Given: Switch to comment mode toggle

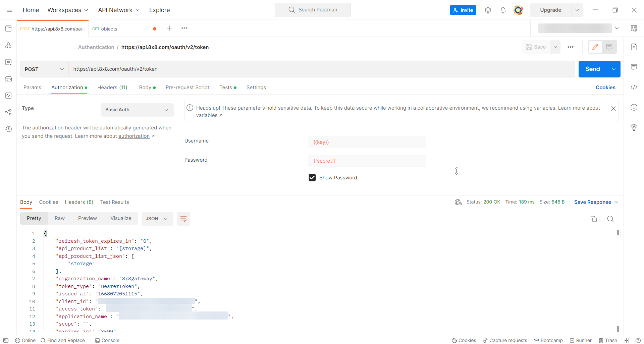Looking at the screenshot, I should click(x=609, y=47).
